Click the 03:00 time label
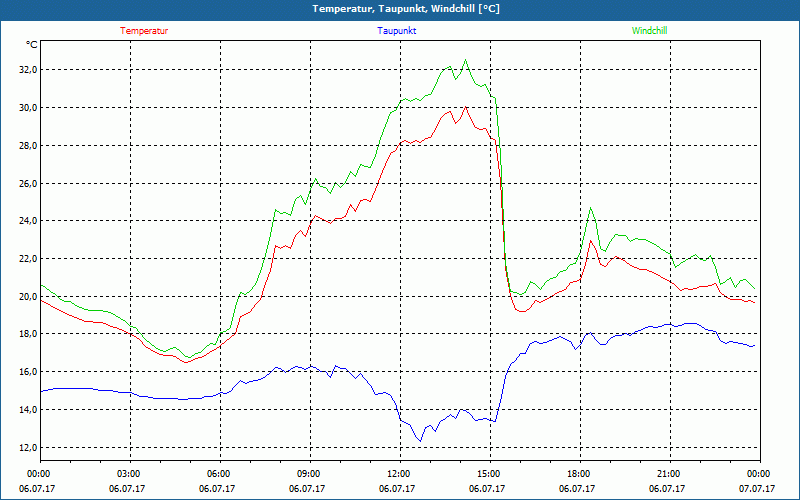Screen dimensions: 800x500 pyautogui.click(x=130, y=474)
